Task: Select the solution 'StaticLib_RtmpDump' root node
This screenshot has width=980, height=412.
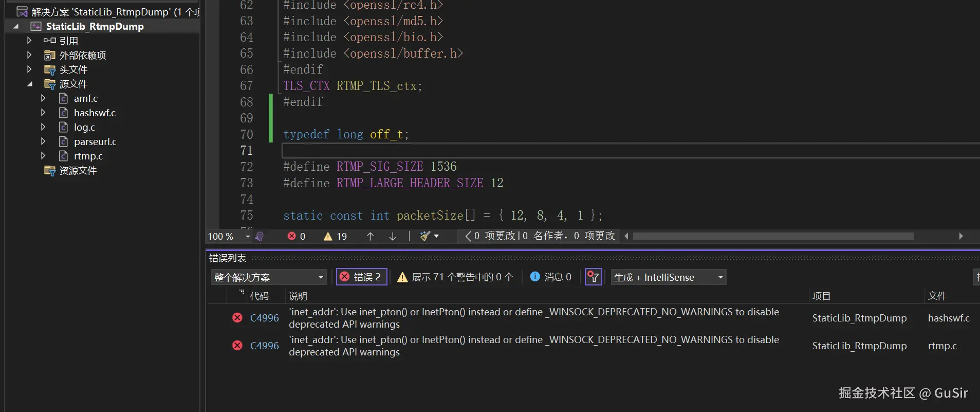Action: (116, 12)
